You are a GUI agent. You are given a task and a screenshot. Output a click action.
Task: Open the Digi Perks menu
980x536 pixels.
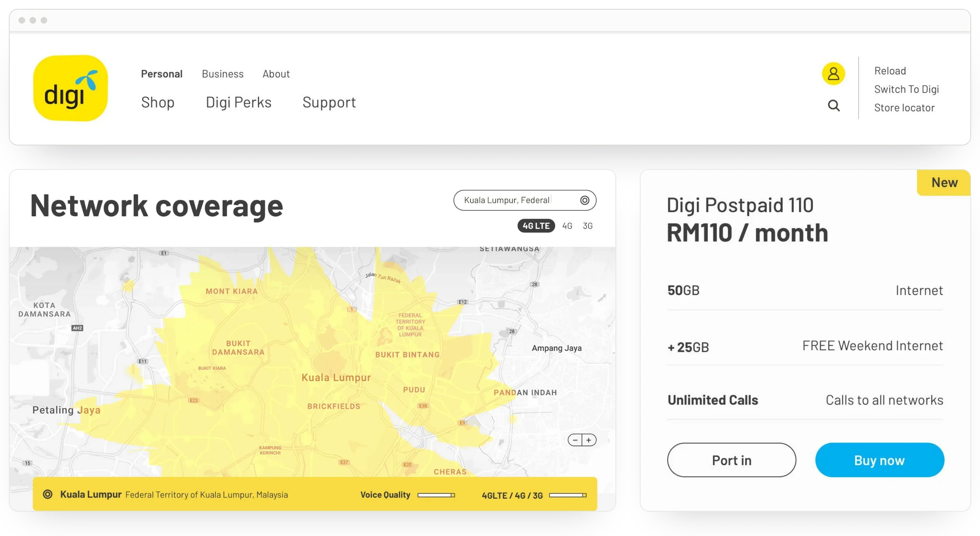point(238,102)
